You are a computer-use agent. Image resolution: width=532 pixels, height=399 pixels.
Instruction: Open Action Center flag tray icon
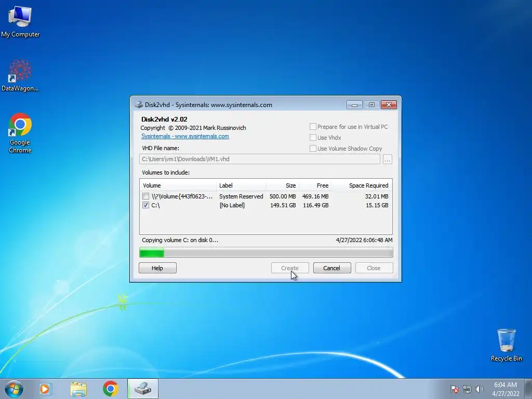[x=454, y=389]
